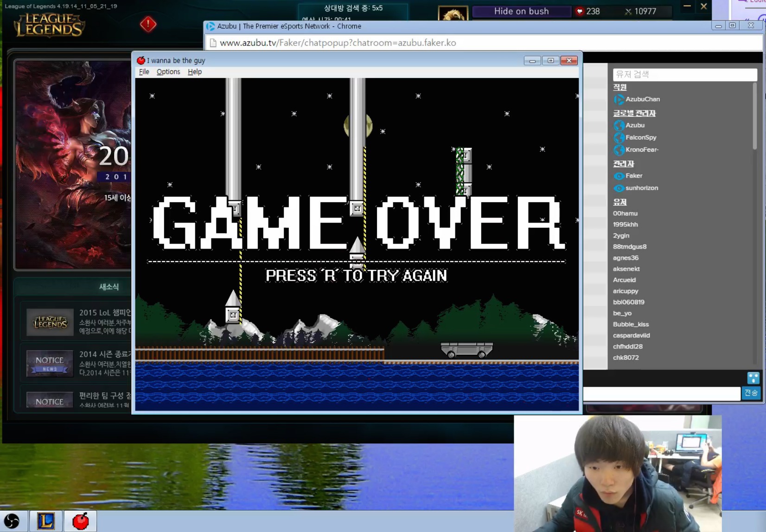Viewport: 766px width, 532px height.
Task: Click the IP currency icon next to 10977
Action: point(628,12)
